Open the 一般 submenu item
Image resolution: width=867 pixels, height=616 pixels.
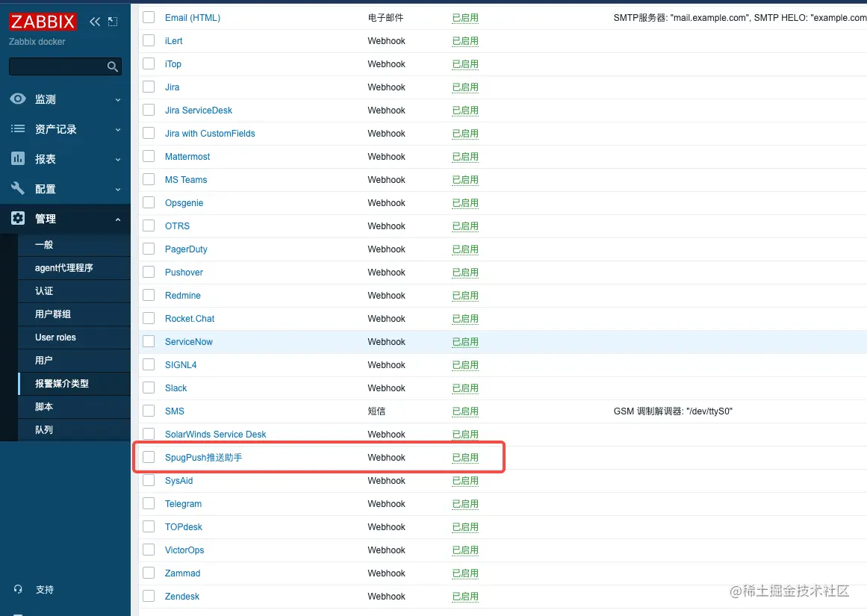tap(74, 244)
